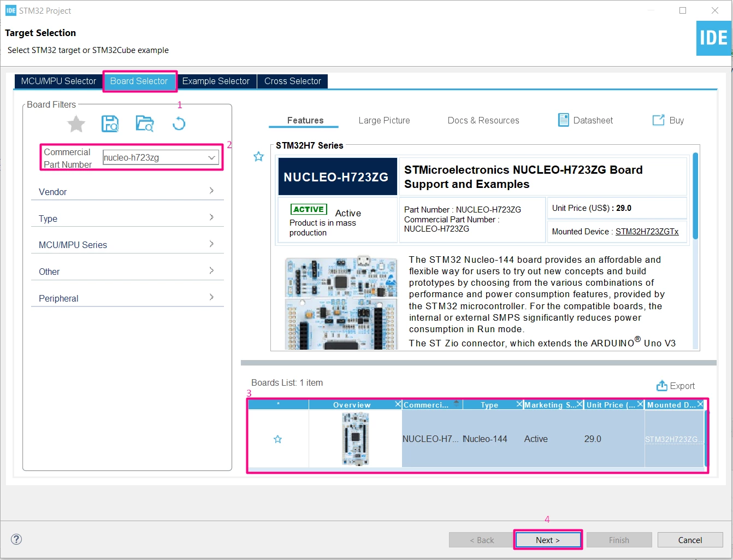Viewport: 733px width, 560px height.
Task: Select the NUCLEO-H7... cell in boards list
Action: point(432,439)
